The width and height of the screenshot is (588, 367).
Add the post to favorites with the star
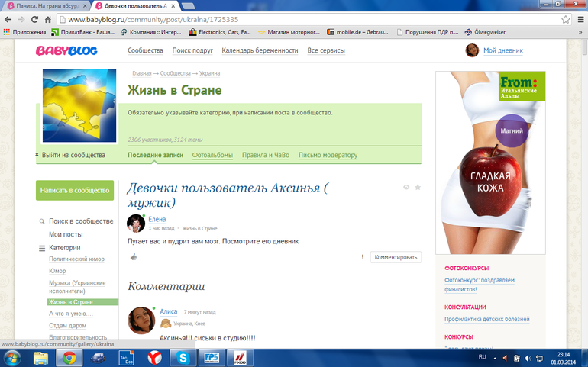(x=418, y=187)
